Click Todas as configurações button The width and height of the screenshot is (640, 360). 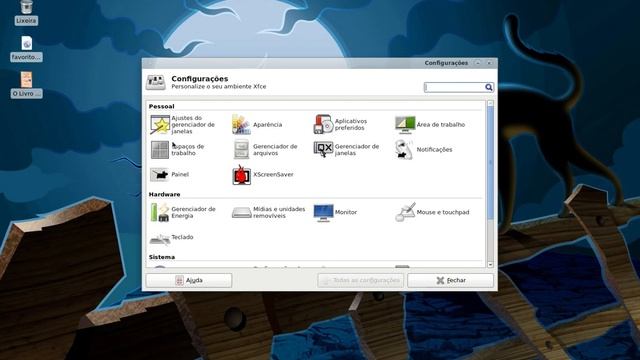[360, 280]
